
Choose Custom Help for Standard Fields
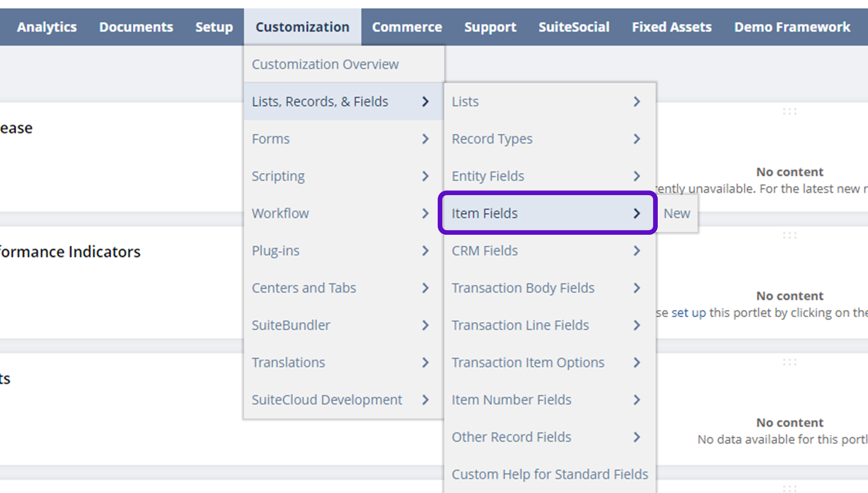tap(549, 474)
